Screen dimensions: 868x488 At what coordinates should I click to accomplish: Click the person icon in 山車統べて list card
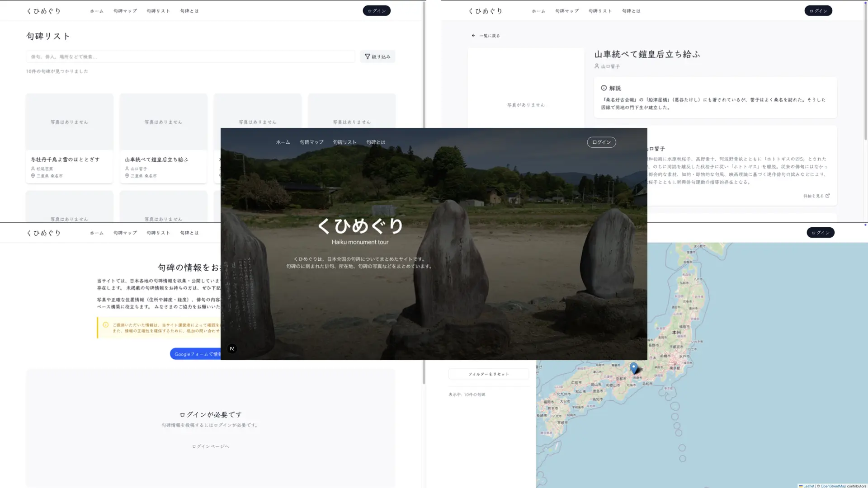[127, 169]
